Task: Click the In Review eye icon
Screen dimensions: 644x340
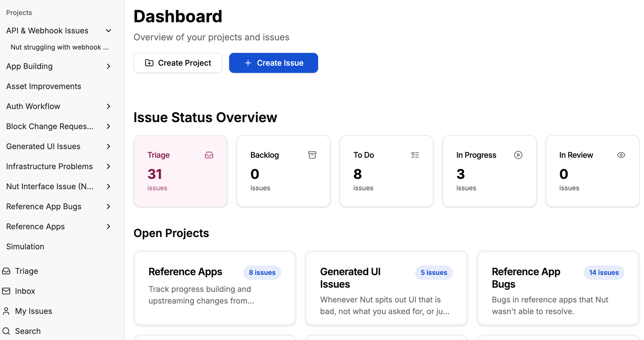Action: [621, 155]
